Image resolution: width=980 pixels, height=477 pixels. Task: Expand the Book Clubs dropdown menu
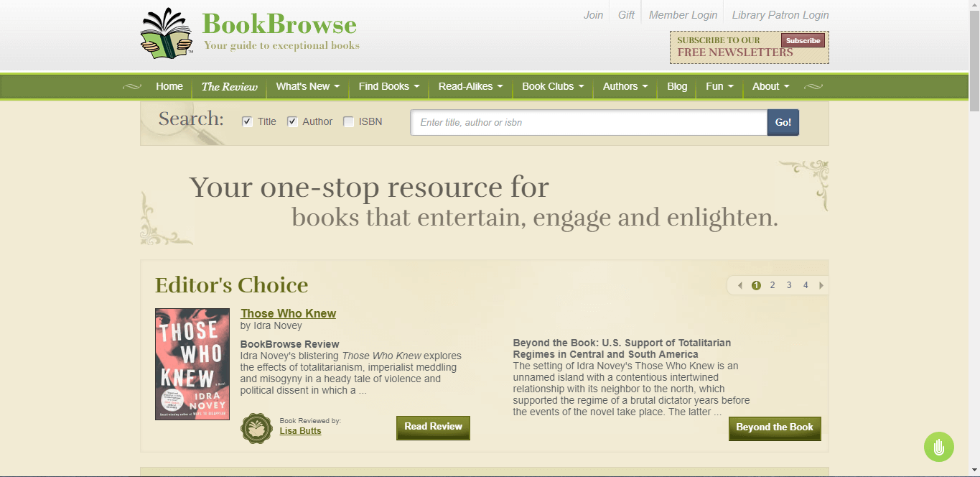553,86
